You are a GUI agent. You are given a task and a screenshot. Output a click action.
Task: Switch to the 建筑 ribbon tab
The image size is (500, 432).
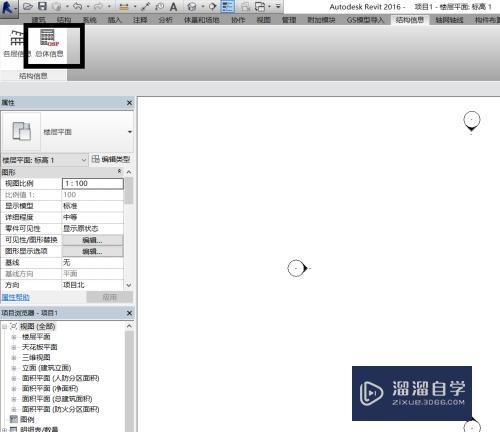[39, 20]
